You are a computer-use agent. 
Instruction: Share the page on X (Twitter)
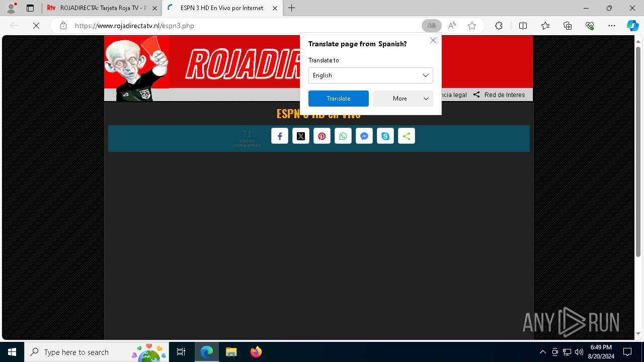(301, 136)
